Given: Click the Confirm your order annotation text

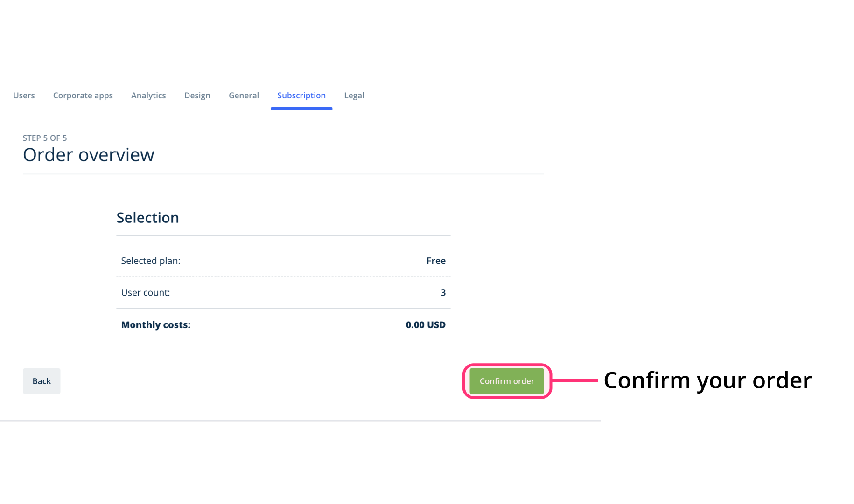Looking at the screenshot, I should pos(707,380).
